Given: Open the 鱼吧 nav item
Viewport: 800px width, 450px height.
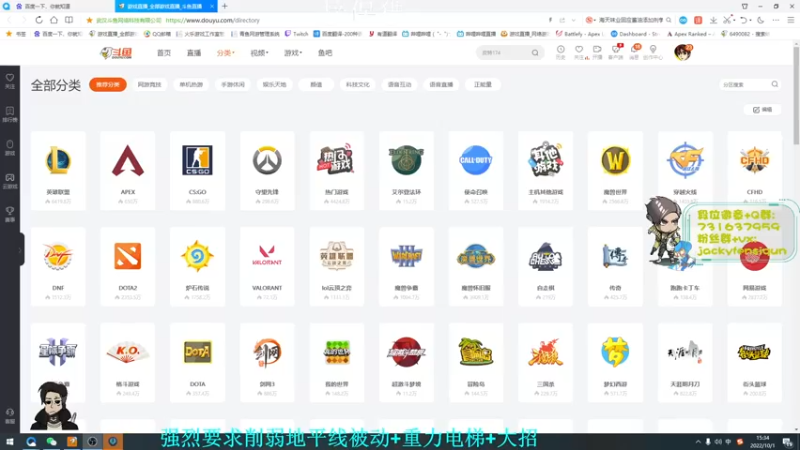Looking at the screenshot, I should (x=325, y=53).
